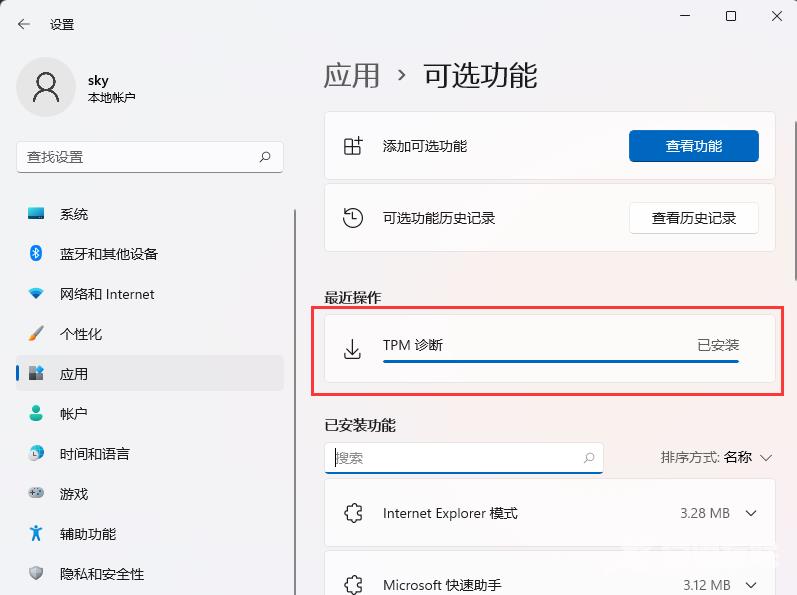Screen dimensions: 797x595
Task: Minimize the 设置 window
Action: [x=685, y=16]
